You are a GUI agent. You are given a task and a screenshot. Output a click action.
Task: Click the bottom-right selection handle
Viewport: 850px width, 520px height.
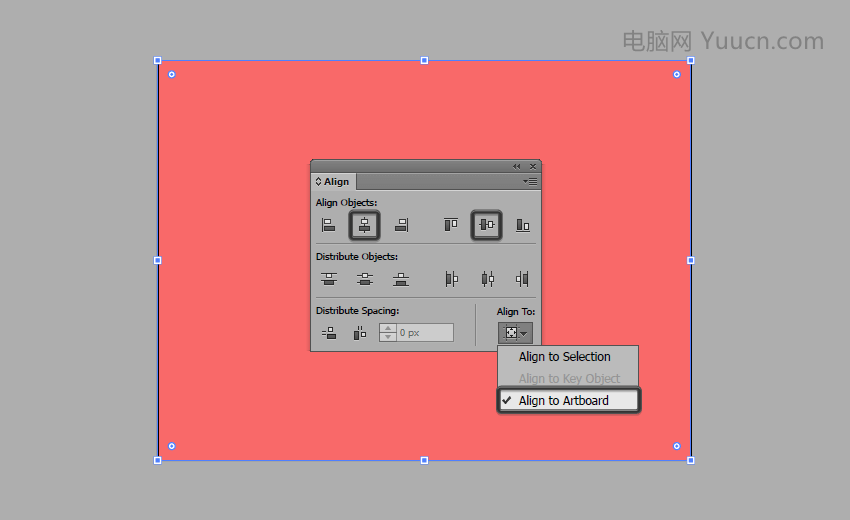[x=691, y=460]
